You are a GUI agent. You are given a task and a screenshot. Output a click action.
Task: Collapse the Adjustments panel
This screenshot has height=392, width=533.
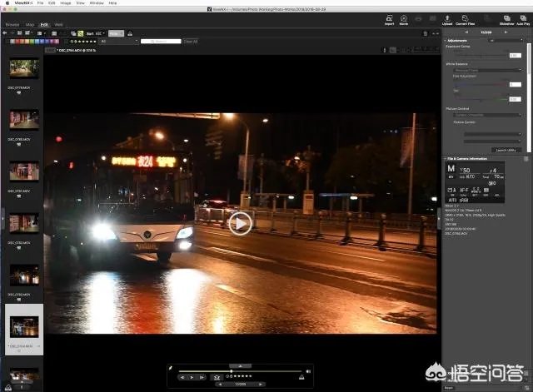(x=445, y=40)
